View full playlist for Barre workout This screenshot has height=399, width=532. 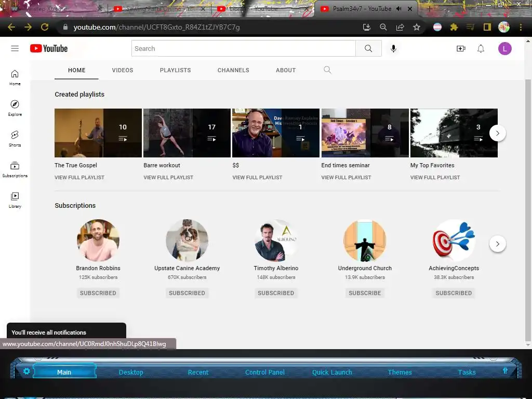(168, 178)
